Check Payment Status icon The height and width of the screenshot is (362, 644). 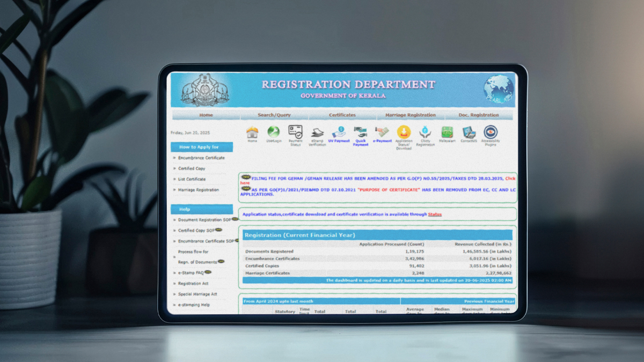point(295,132)
